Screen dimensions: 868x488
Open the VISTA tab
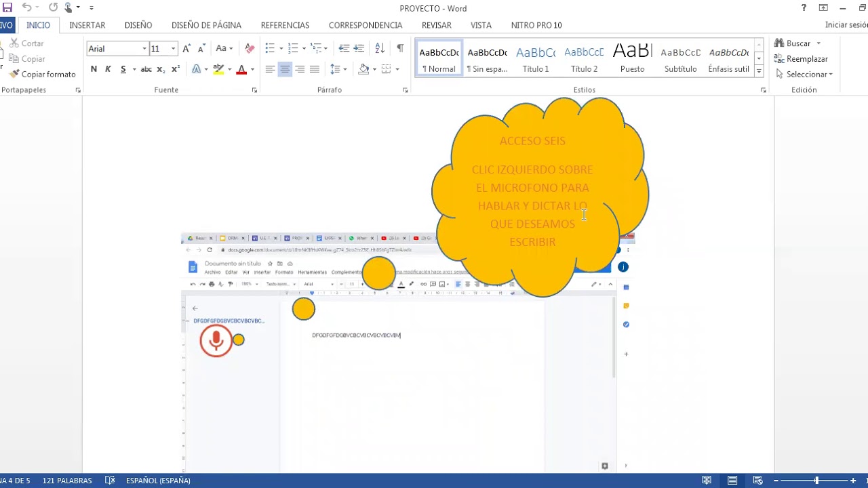481,25
